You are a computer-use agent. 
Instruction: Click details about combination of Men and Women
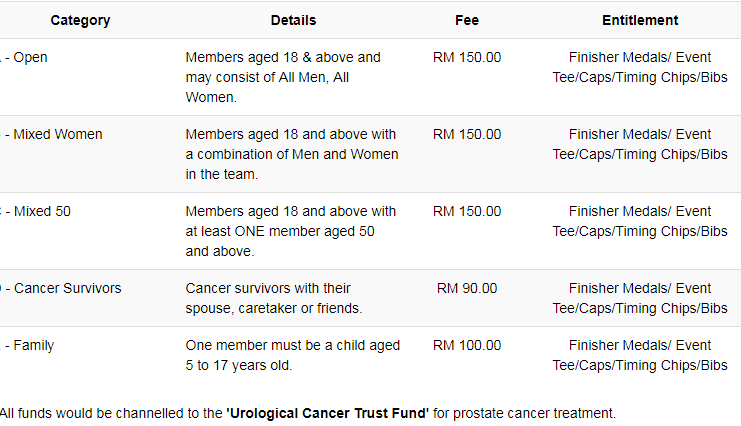coord(292,154)
